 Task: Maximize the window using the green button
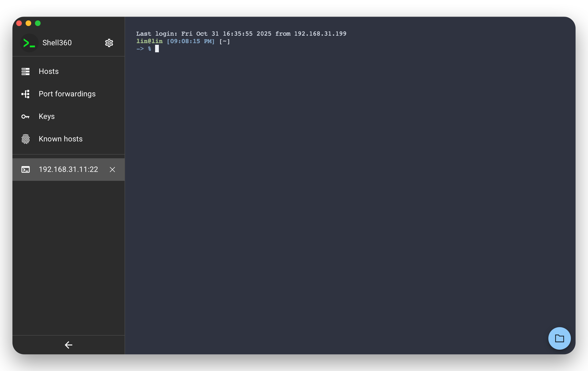pyautogui.click(x=38, y=23)
